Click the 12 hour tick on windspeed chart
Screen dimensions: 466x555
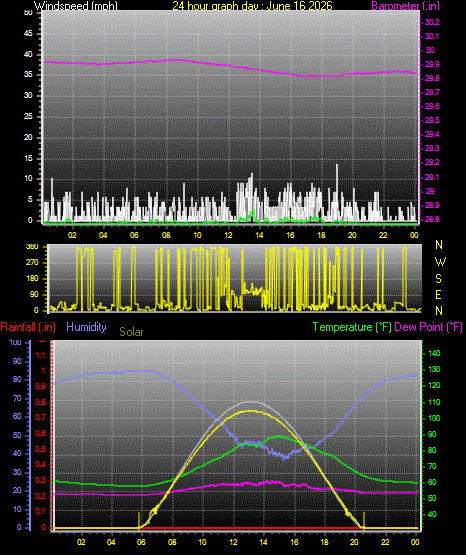click(x=228, y=235)
